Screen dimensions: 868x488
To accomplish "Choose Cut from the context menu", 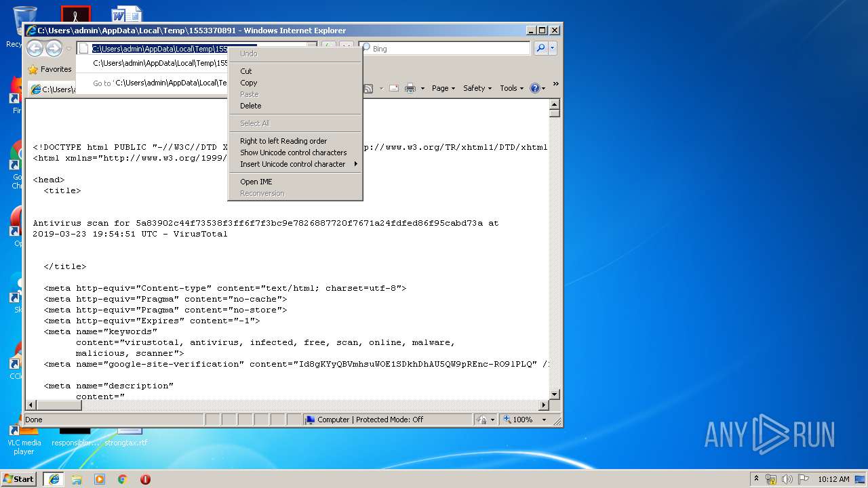I will tap(294, 71).
